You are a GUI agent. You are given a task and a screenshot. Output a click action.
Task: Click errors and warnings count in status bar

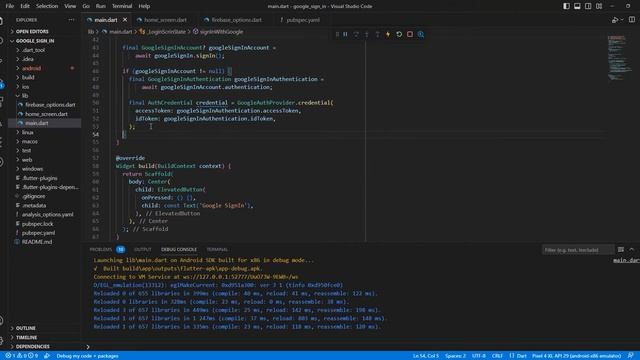[x=22, y=356]
